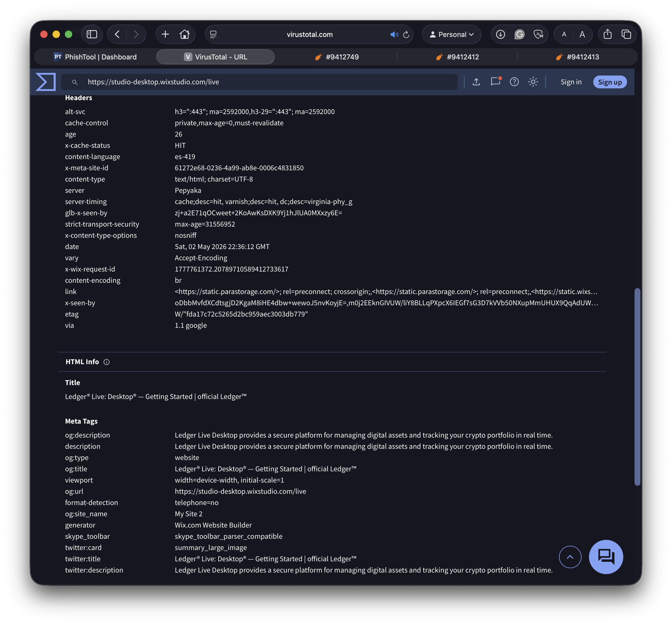Select the truncated x-seen-by header value

(x=386, y=303)
